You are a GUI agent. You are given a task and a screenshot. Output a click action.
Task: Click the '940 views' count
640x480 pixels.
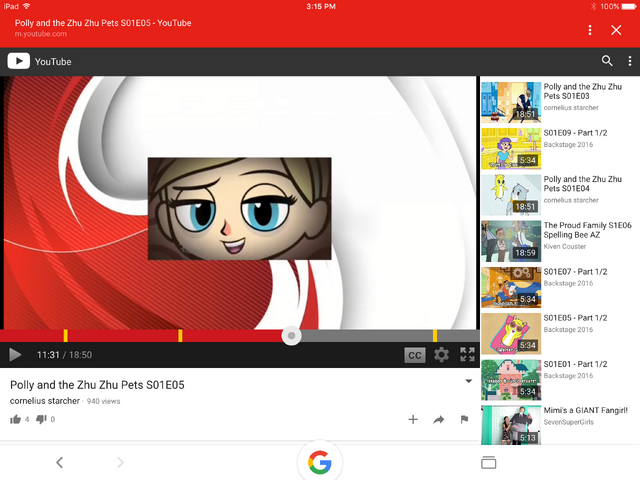coord(104,401)
